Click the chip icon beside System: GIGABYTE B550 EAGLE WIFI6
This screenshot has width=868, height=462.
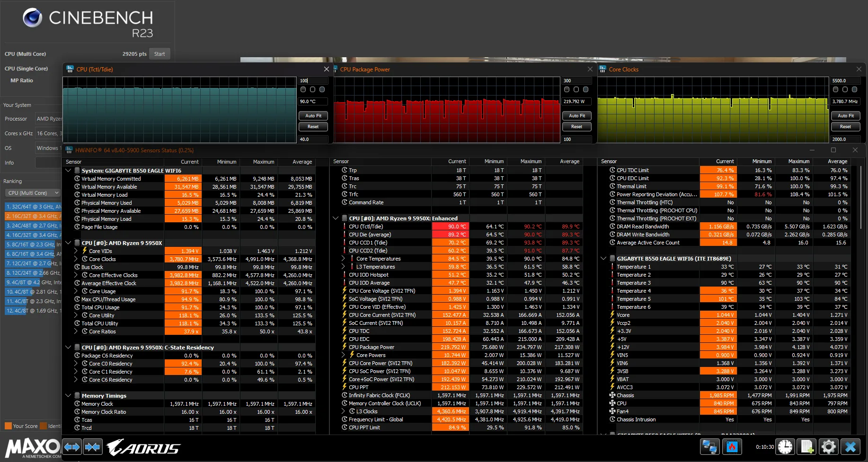77,171
